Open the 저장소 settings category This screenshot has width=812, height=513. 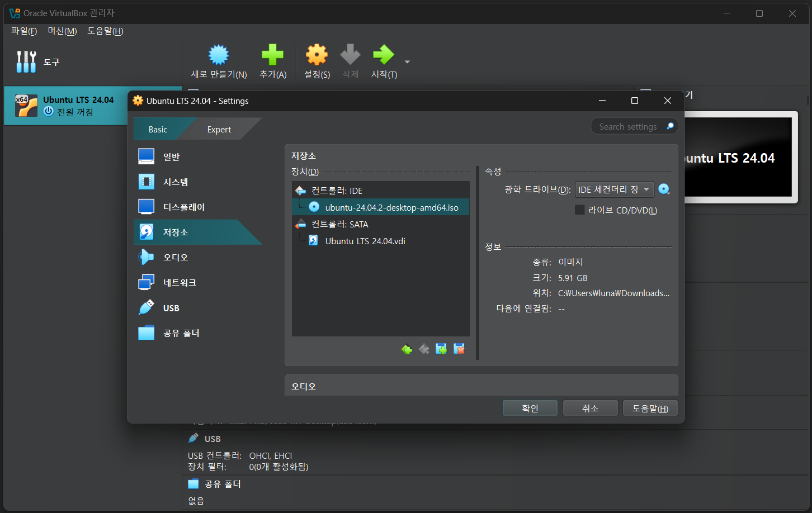click(x=197, y=232)
